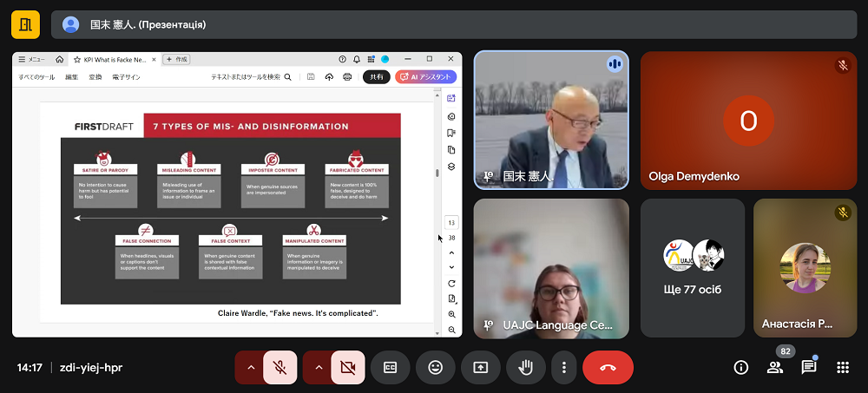Click the shared presentation slide area
Screen dimensions: 868x393
(230, 208)
